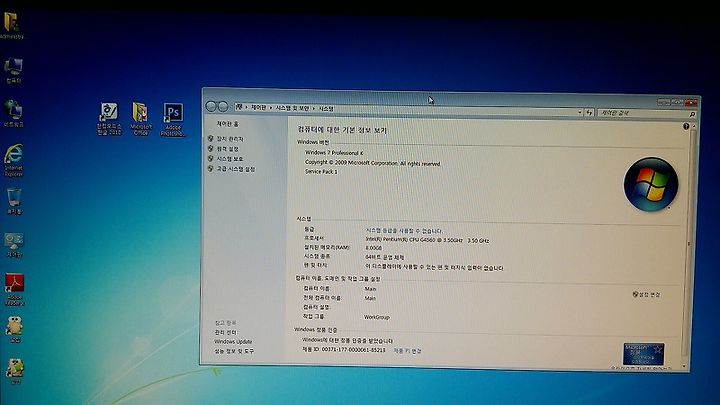This screenshot has height=405, width=720.
Task: Open Internet Explorer desktop icon
Action: (14, 160)
